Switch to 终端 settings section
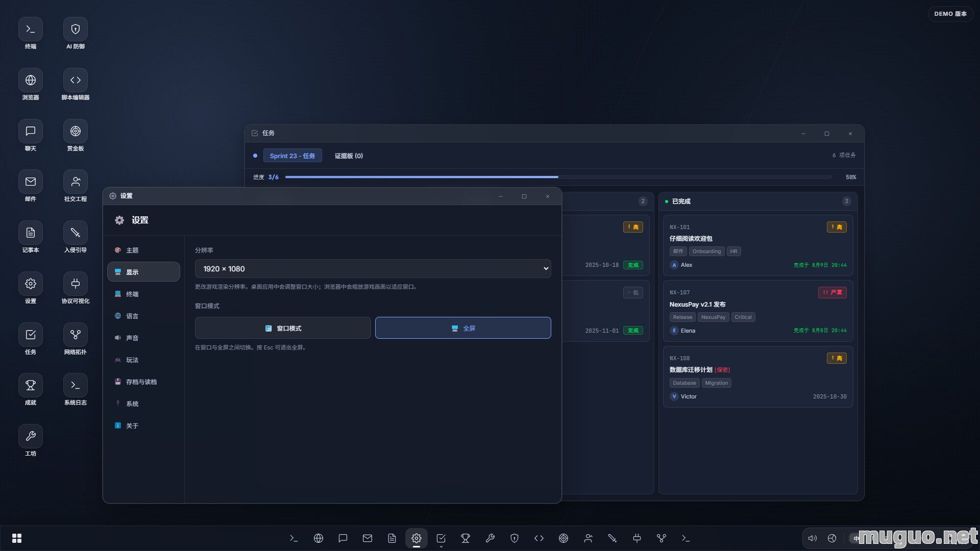 [143, 294]
